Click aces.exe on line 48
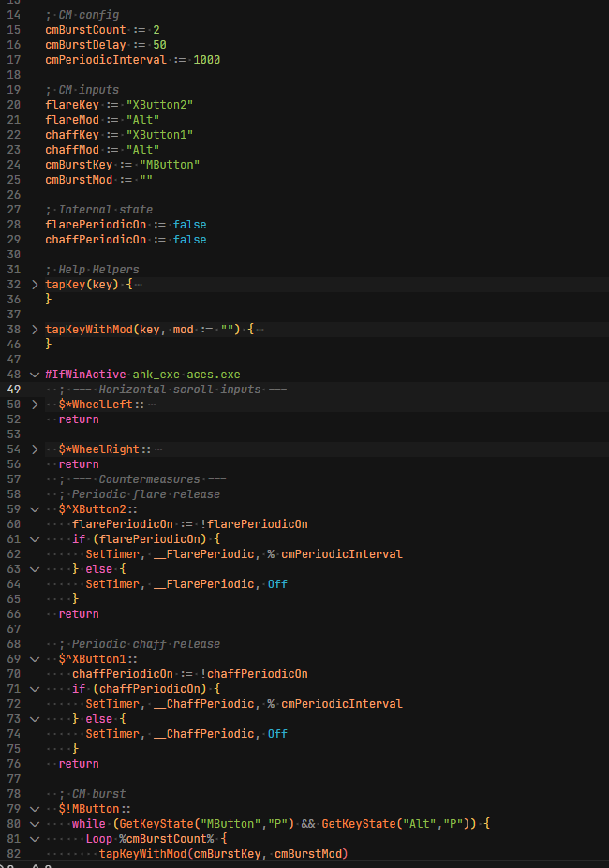This screenshot has width=609, height=868. [x=214, y=375]
